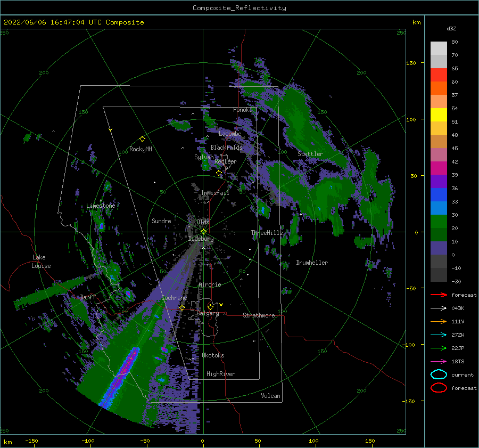Click the purple dBZ scale swatch
The image size is (479, 448).
tap(439, 181)
